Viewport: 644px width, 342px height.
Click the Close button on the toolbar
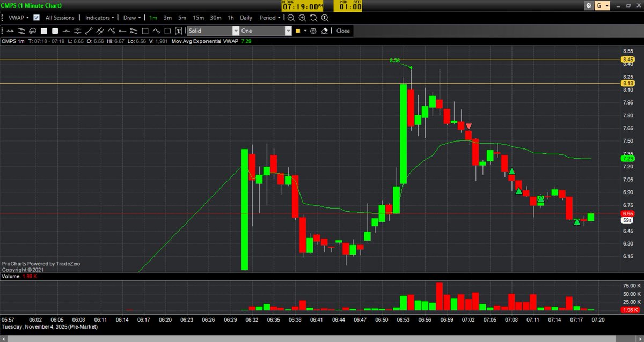(x=342, y=31)
